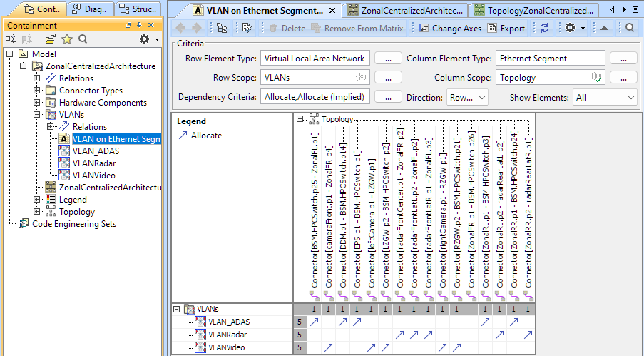The image size is (644, 356).
Task: Click the search magnifier in matrix toolbar
Action: 630,29
